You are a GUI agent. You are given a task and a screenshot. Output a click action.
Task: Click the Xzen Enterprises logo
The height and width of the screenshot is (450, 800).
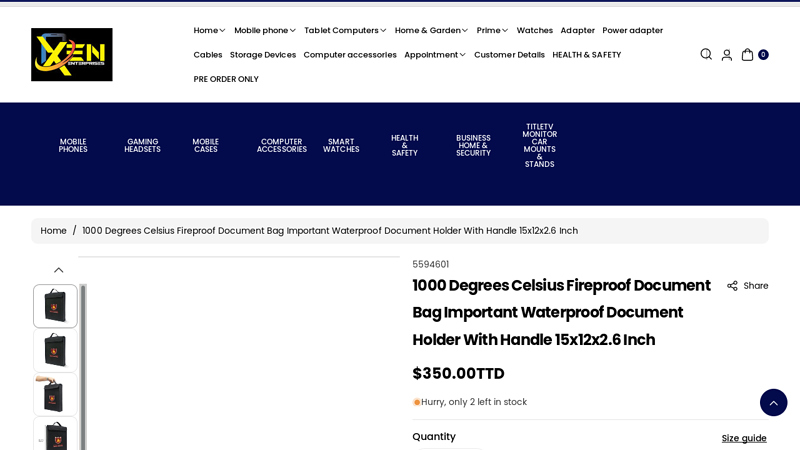point(72,55)
